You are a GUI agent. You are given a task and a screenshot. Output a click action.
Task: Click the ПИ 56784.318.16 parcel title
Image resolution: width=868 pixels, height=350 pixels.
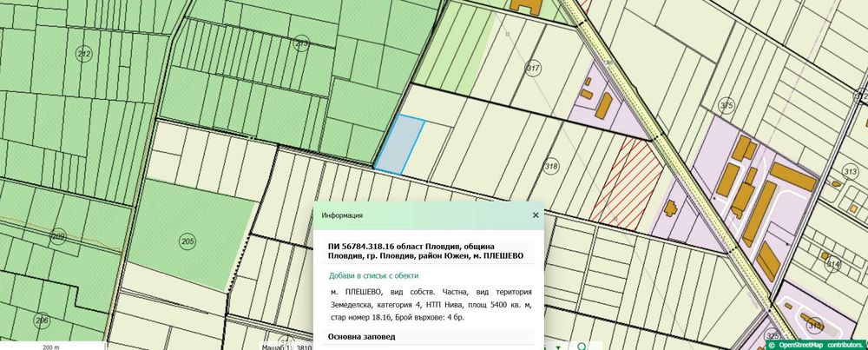pos(425,251)
